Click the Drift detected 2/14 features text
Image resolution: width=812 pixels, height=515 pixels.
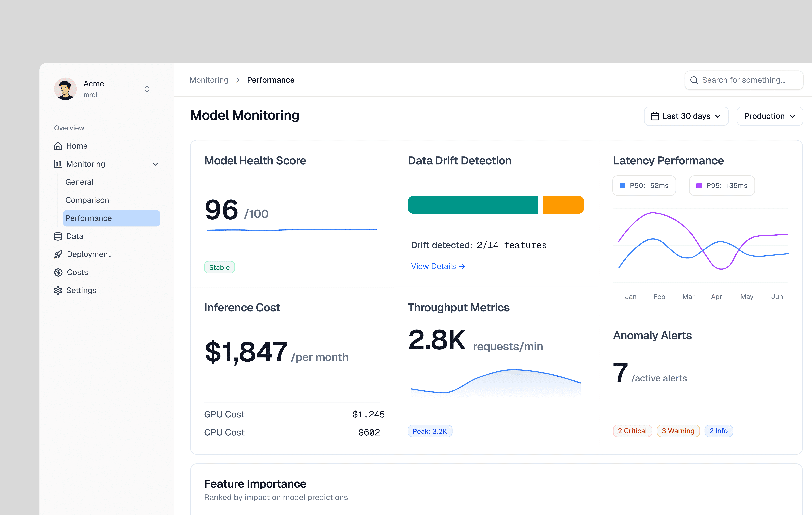tap(479, 245)
